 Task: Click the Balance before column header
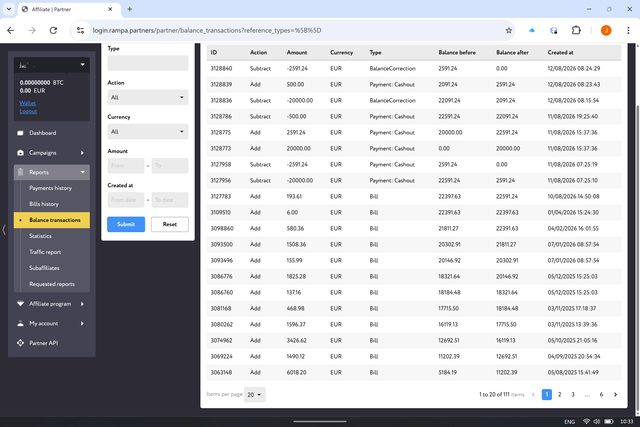point(457,52)
